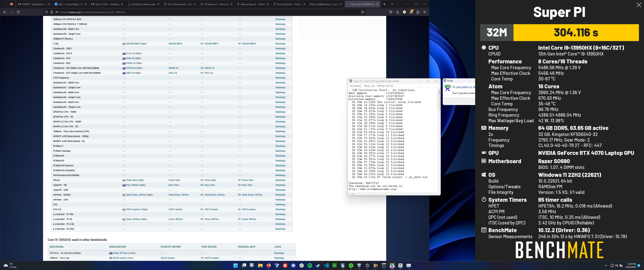
Task: Click Affinity: Not Set in Super PI
Action: pyautogui.click(x=385, y=86)
